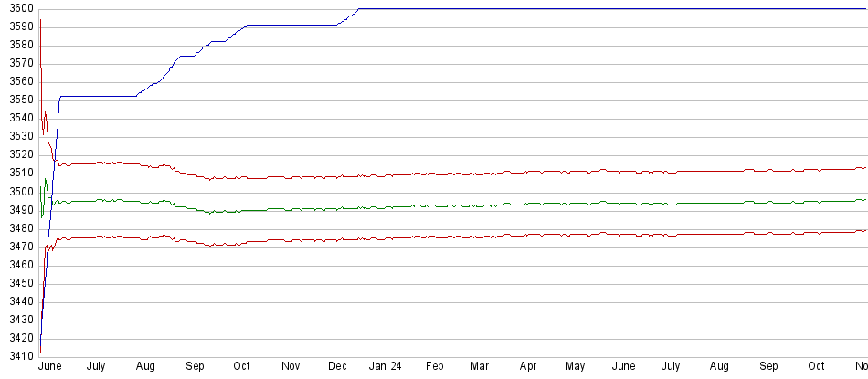Click the 3410 y-axis label

18,356
